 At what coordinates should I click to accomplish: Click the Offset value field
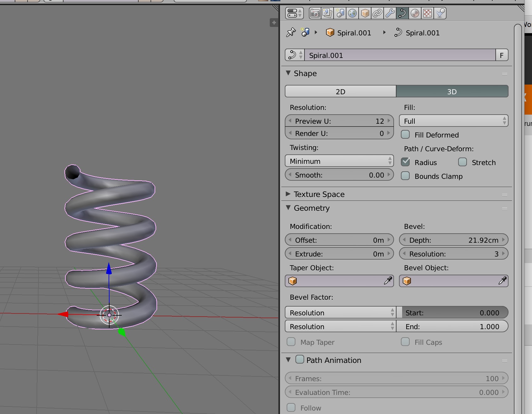[x=339, y=240]
